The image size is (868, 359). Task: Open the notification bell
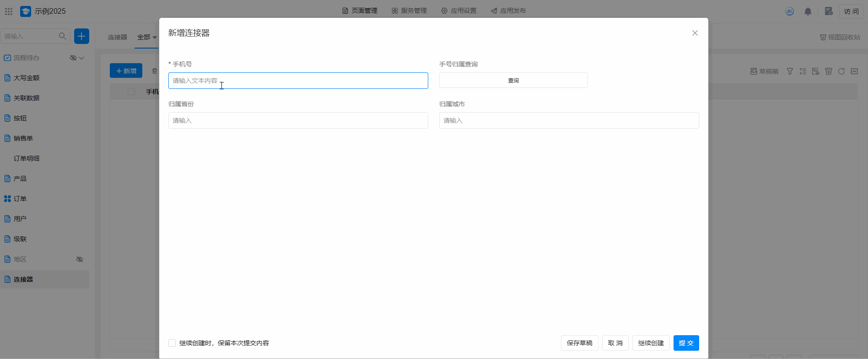(x=808, y=11)
